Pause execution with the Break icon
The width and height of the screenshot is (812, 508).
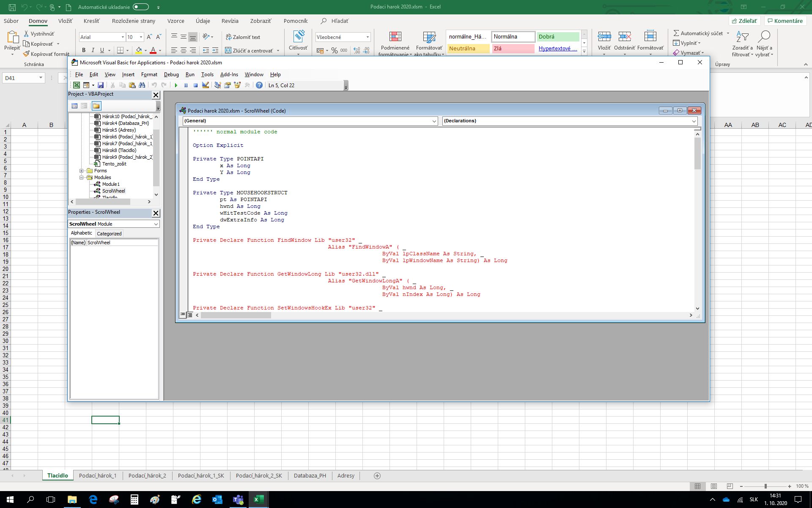tap(186, 85)
